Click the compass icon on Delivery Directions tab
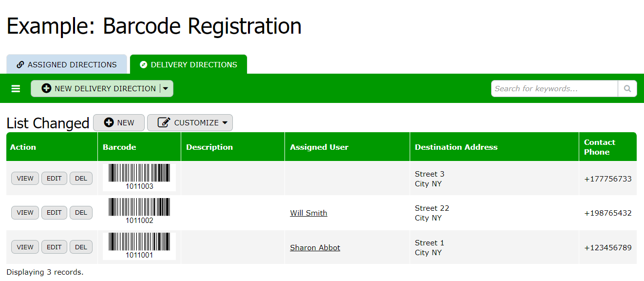 point(143,65)
